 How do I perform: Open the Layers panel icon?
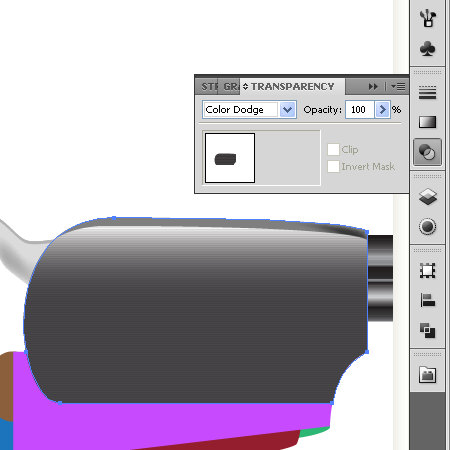click(427, 197)
